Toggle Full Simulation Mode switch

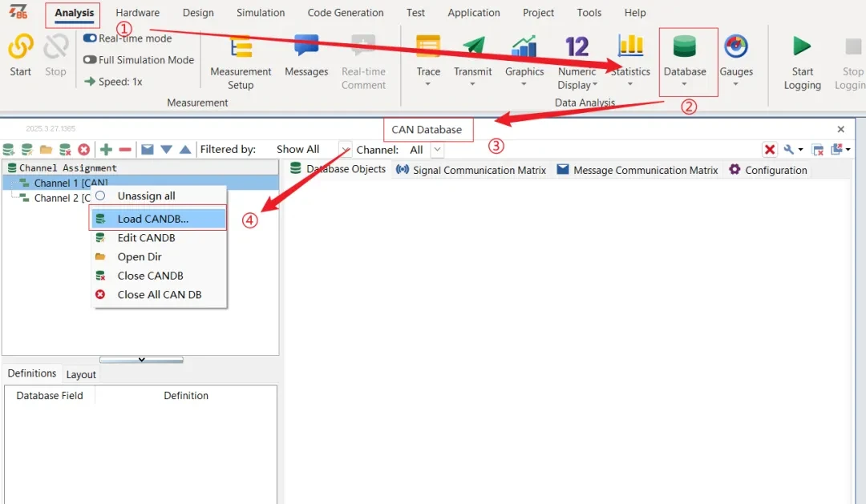(x=90, y=60)
